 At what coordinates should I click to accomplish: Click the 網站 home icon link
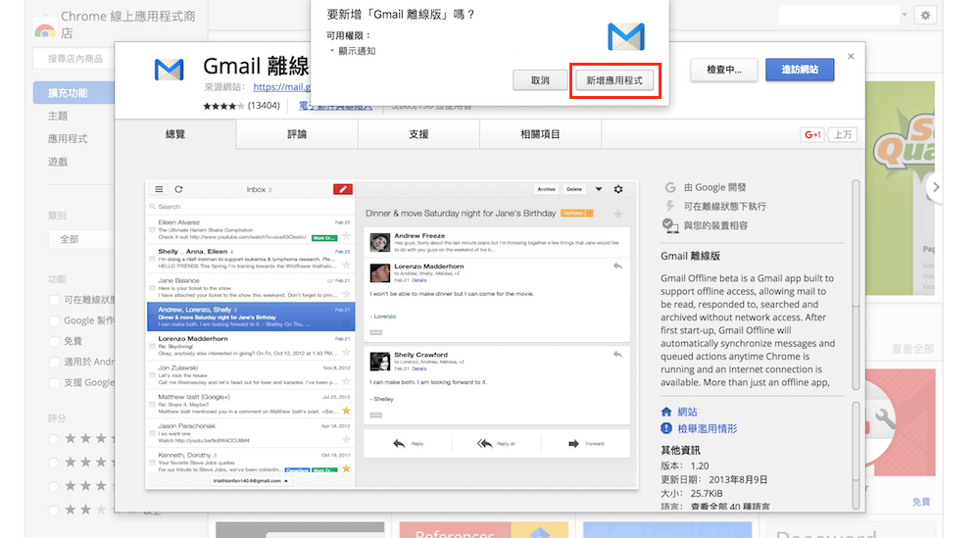[667, 413]
